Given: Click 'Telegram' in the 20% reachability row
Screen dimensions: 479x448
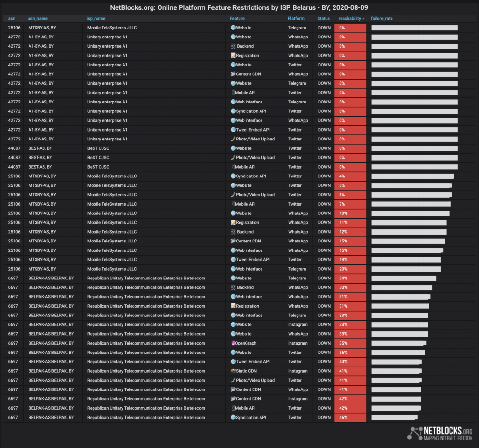Looking at the screenshot, I should coord(297,269).
